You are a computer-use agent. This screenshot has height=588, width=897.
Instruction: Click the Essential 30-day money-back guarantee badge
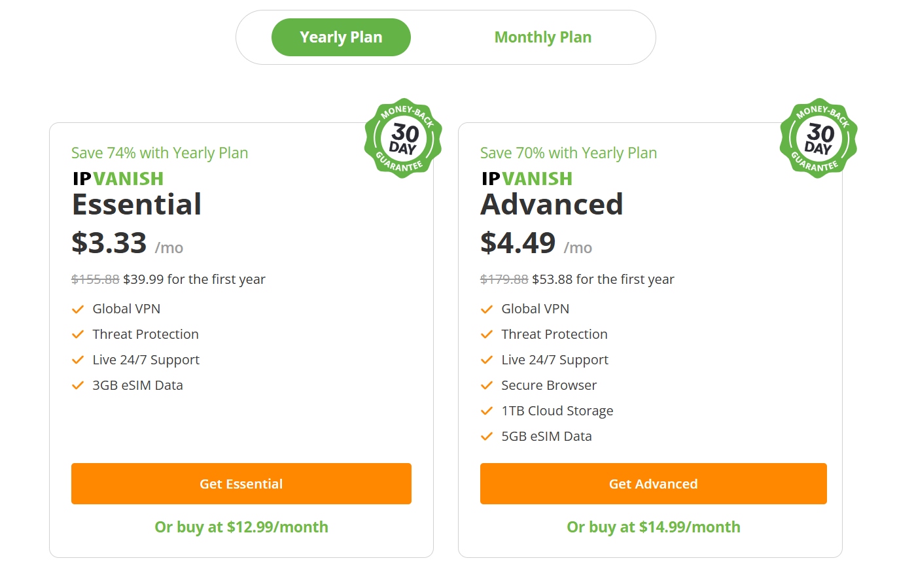[403, 137]
